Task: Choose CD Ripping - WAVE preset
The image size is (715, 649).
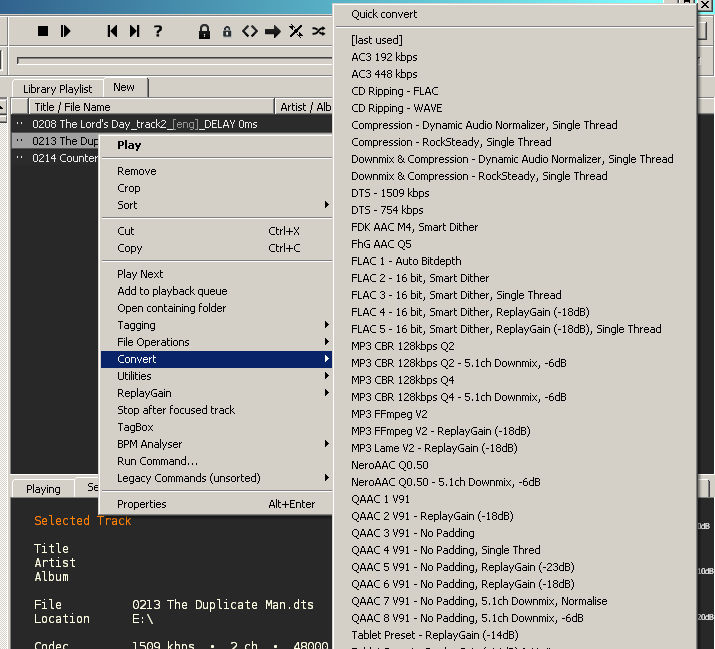Action: [x=514, y=108]
